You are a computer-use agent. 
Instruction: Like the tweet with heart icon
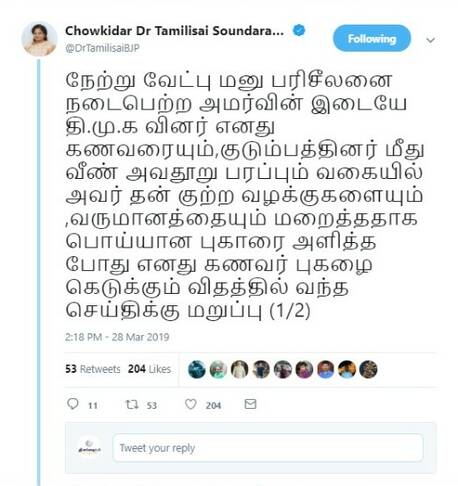pos(191,404)
